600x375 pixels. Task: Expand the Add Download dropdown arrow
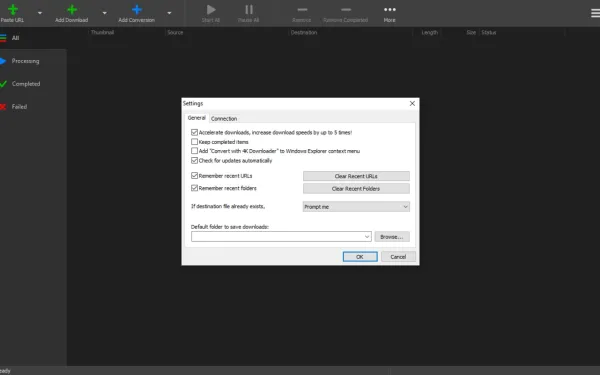pos(104,13)
